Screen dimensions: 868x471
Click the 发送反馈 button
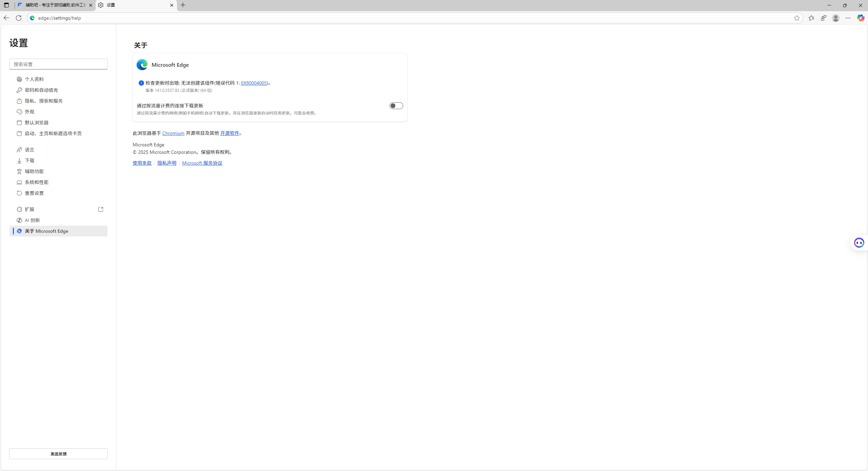pos(58,454)
